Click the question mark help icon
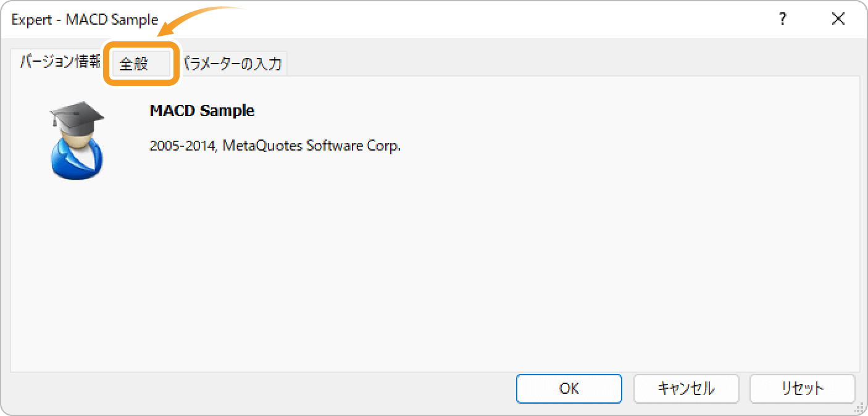This screenshot has width=868, height=416. tap(783, 19)
